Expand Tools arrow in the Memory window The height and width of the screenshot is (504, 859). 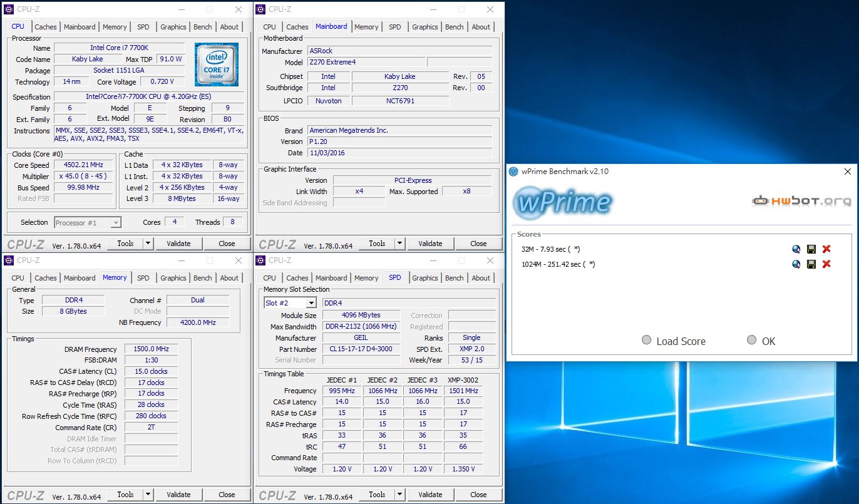(148, 495)
